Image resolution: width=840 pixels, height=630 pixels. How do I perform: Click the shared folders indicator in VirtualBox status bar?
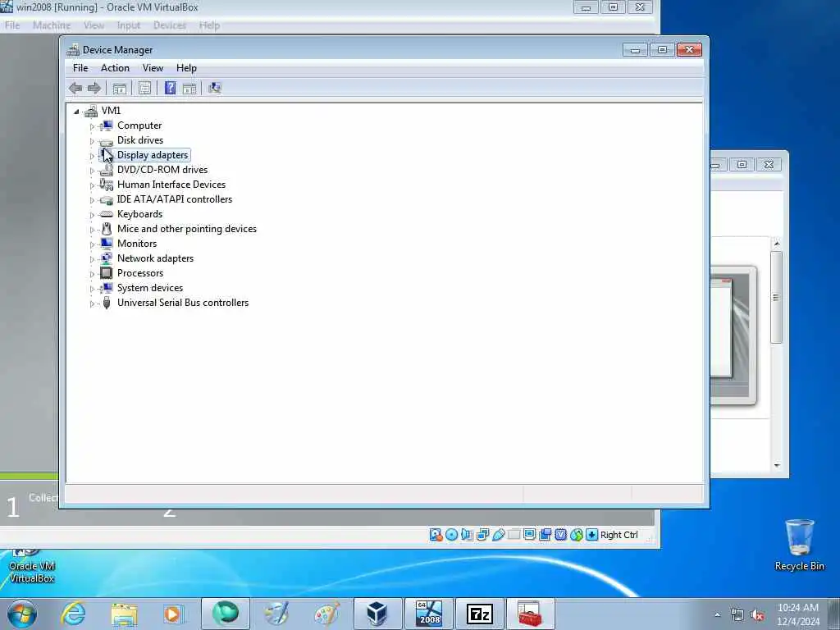point(514,535)
